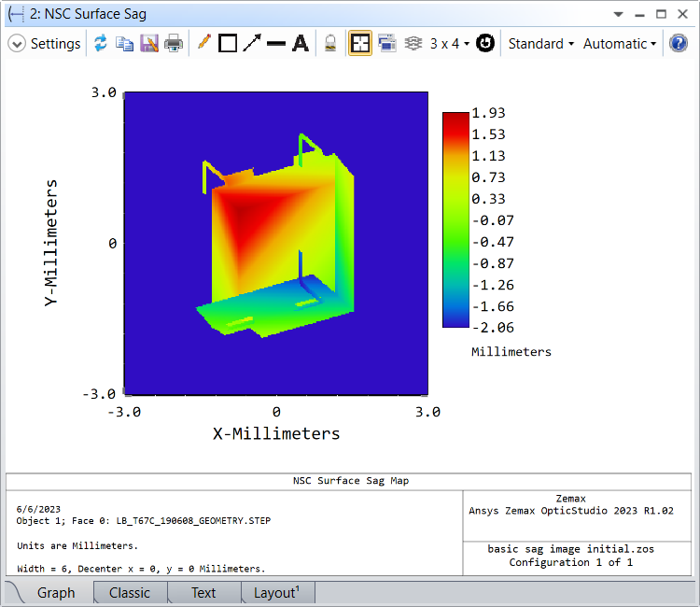Image resolution: width=700 pixels, height=607 pixels.
Task: Click 'Configuration 1 of 1' text
Action: (571, 562)
